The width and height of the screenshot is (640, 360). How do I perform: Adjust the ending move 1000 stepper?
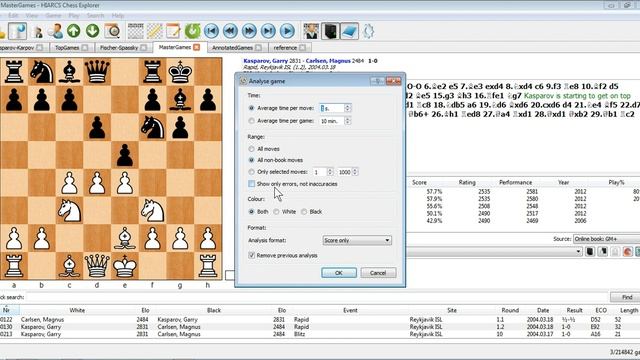tap(355, 172)
